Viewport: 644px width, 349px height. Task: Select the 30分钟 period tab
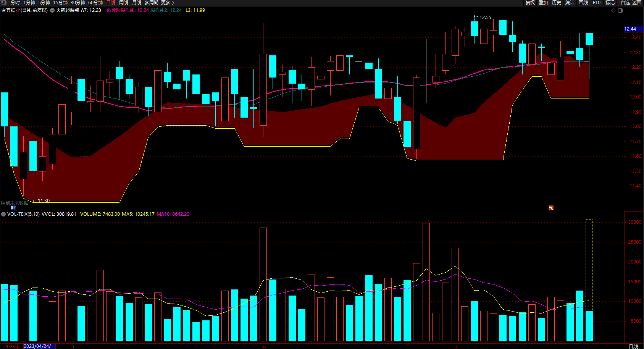coord(78,3)
